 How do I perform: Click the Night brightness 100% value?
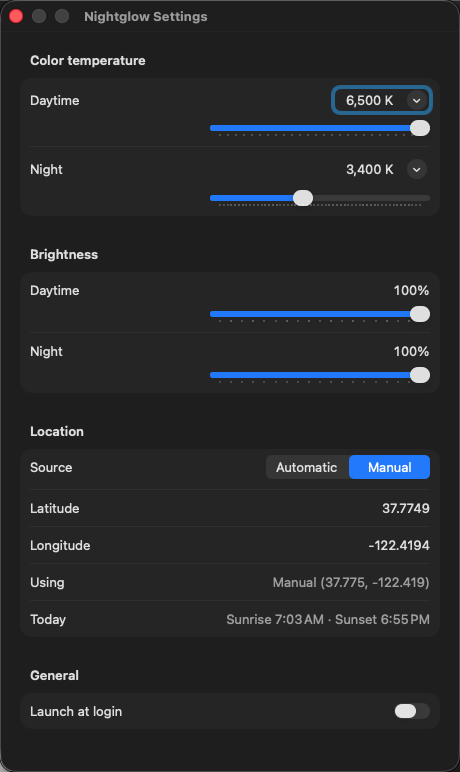click(411, 352)
